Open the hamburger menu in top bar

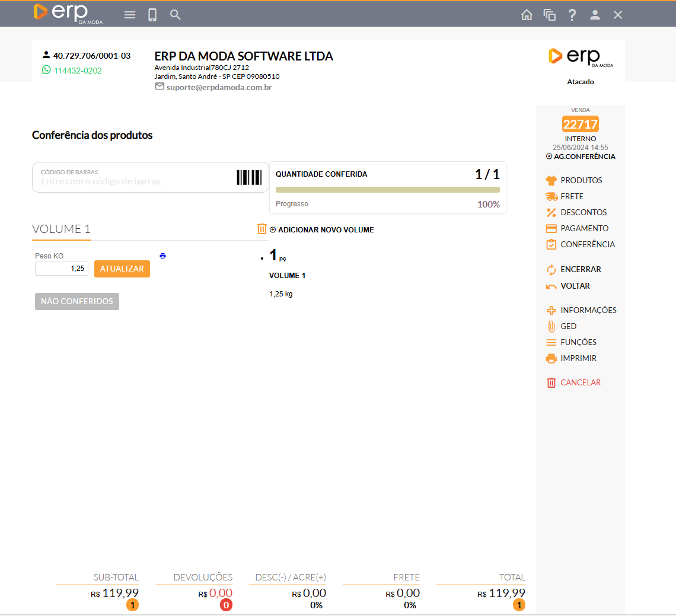point(130,15)
